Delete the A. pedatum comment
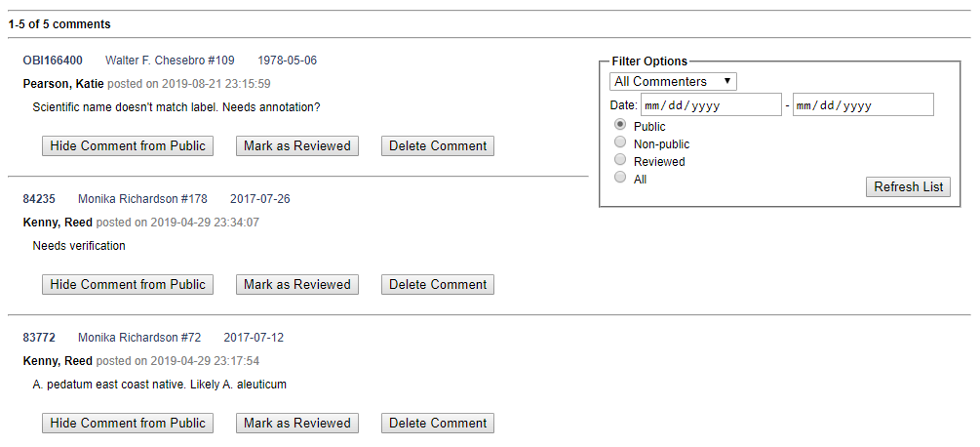The height and width of the screenshot is (447, 980). click(x=438, y=424)
